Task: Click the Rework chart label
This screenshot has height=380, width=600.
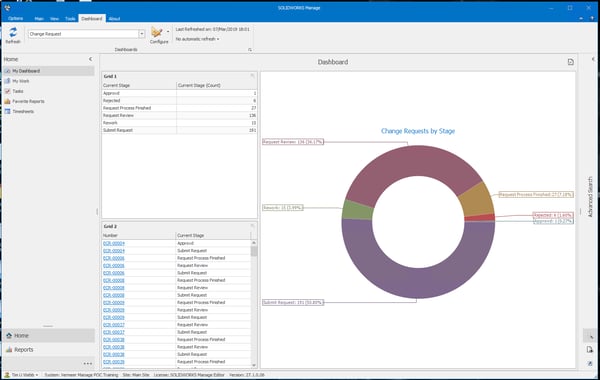Action: 283,207
